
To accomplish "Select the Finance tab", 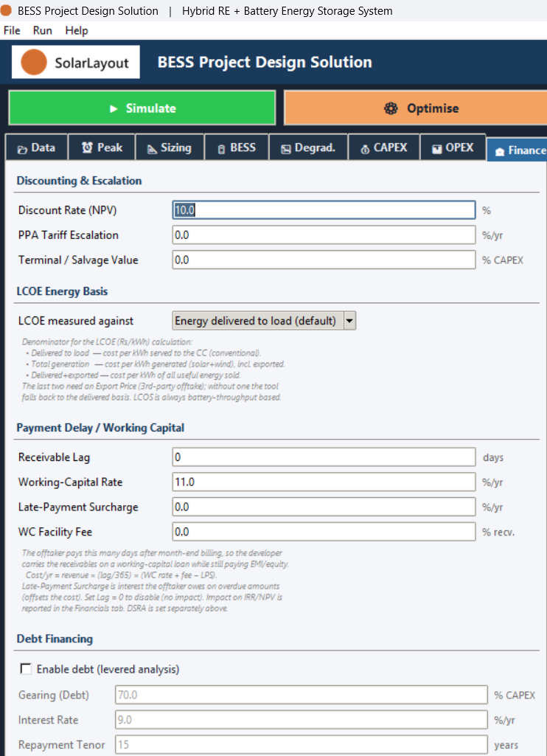I will pos(517,150).
